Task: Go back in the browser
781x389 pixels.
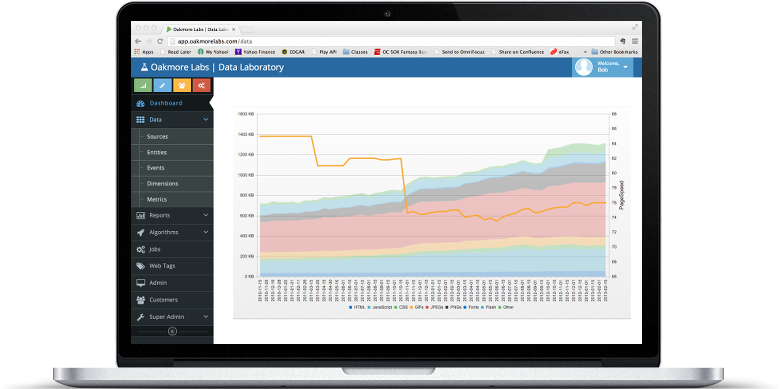Action: [x=137, y=41]
